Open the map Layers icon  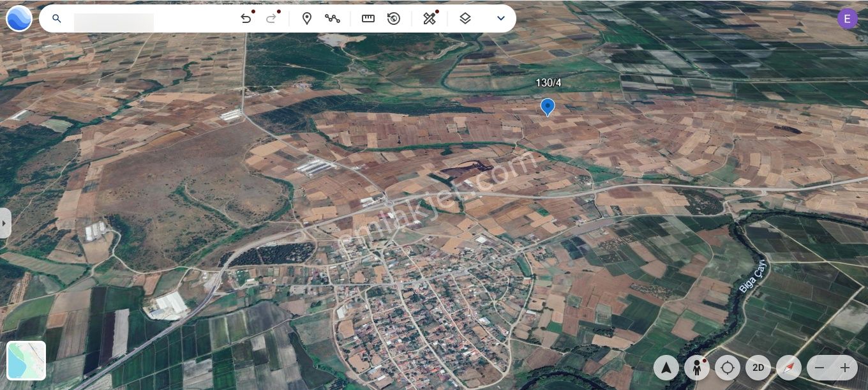click(x=465, y=19)
